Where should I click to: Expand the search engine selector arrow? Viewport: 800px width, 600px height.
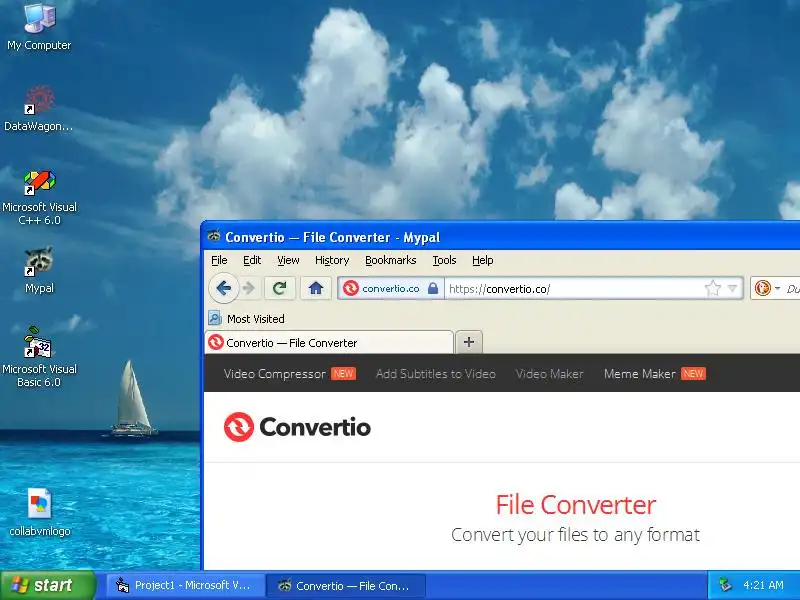point(777,289)
